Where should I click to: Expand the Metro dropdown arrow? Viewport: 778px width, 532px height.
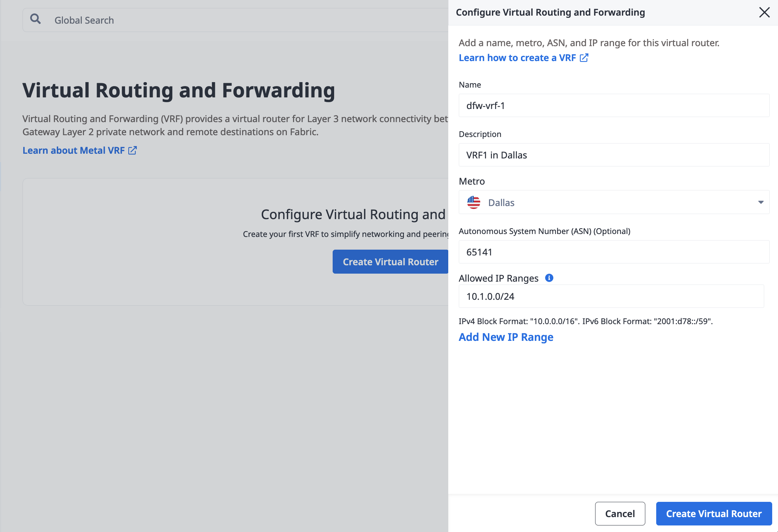(761, 202)
